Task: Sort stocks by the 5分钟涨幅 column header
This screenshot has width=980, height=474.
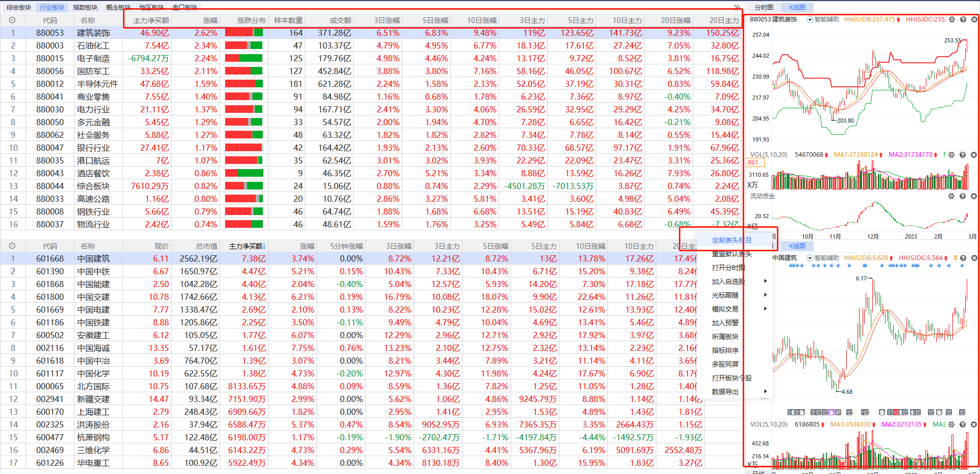Action: 347,246
